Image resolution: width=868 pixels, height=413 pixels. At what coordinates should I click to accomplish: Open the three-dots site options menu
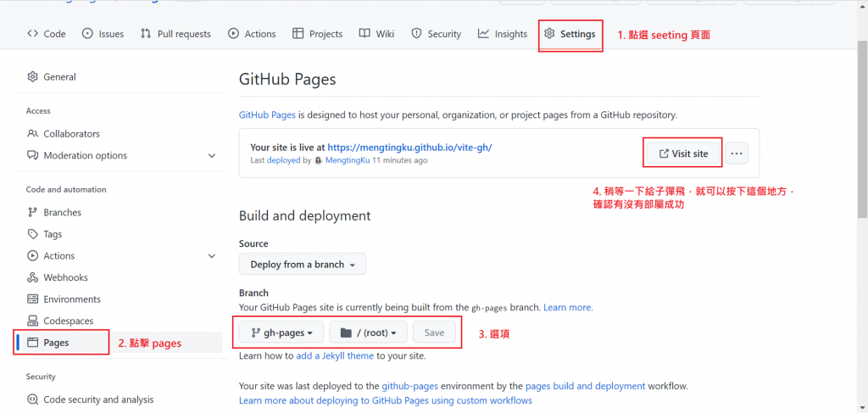click(x=737, y=153)
